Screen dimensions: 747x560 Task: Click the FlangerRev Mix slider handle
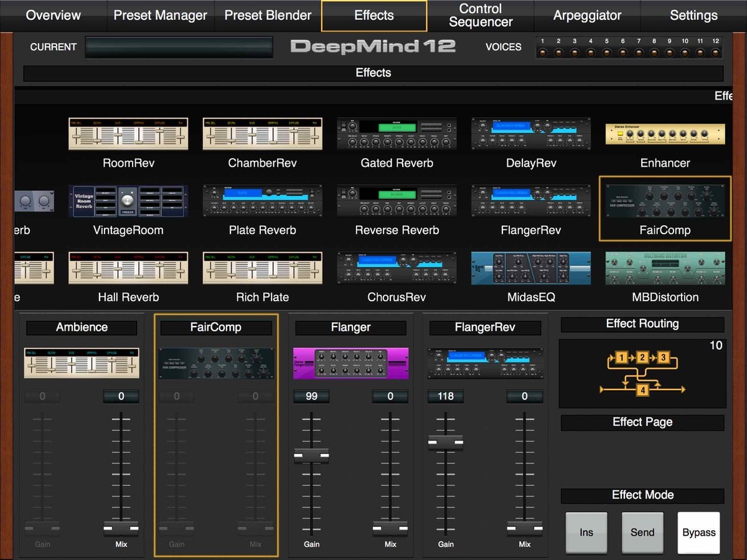click(x=525, y=529)
